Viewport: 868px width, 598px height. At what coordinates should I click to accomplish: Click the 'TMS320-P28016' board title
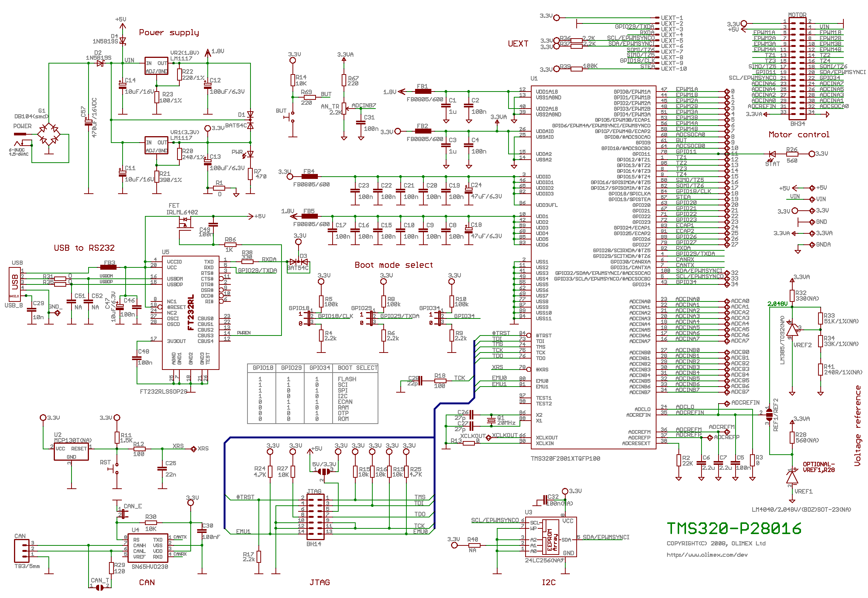click(x=734, y=528)
